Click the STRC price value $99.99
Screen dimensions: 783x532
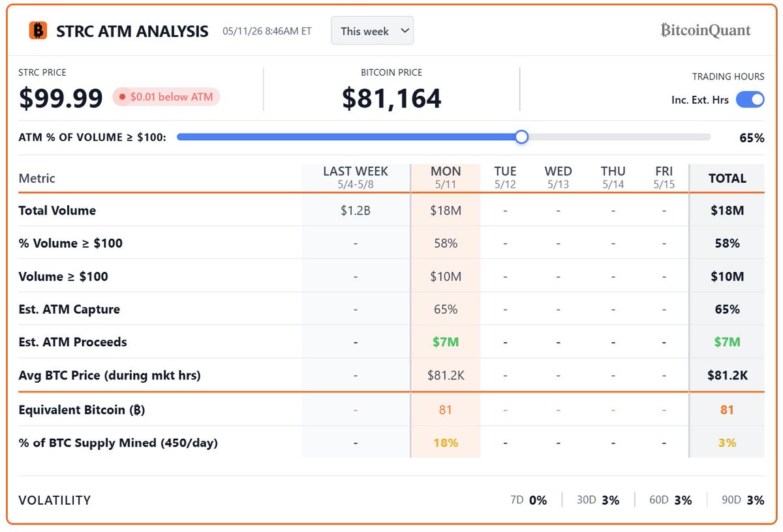tap(61, 98)
